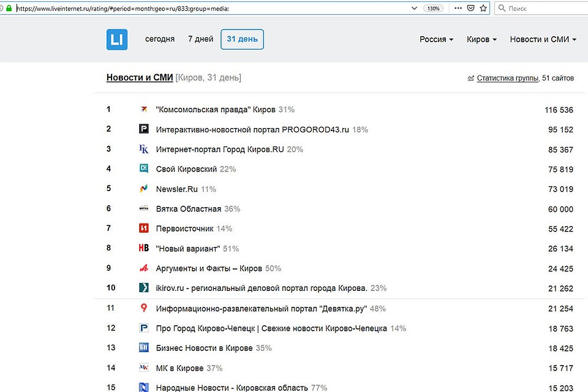Click the [Киров, 31 день] heading text
Viewport: 588px width, 392px height.
[208, 77]
